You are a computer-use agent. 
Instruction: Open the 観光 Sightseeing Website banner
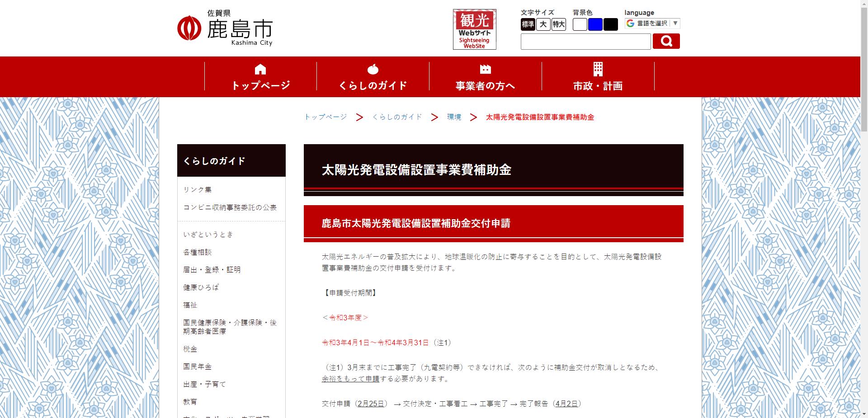[474, 29]
